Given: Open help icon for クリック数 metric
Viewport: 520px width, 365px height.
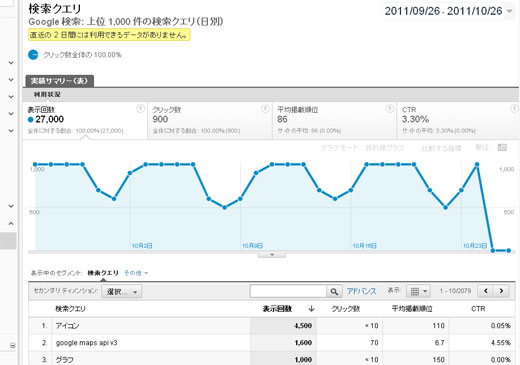Looking at the screenshot, I should 265,109.
